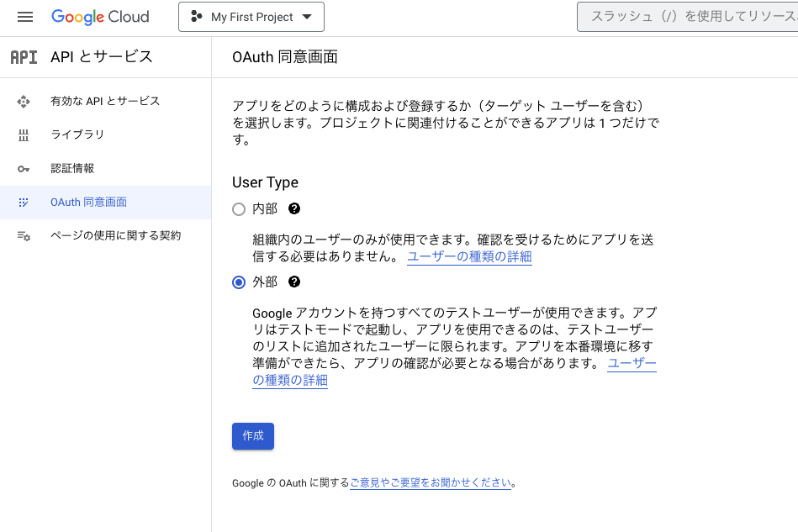Open the My First Project project picker
The image size is (798, 532).
pos(251,16)
